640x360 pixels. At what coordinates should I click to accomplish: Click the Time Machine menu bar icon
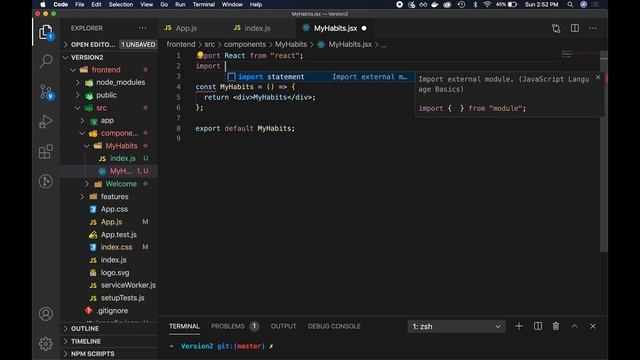click(x=461, y=4)
